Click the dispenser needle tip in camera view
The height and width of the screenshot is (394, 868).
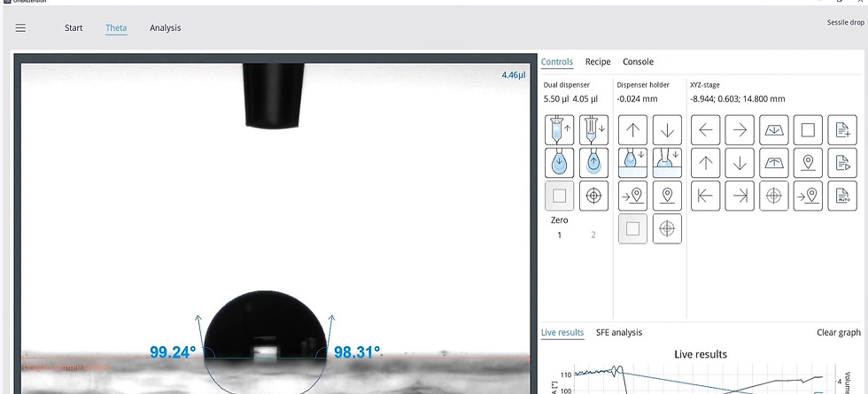click(273, 97)
